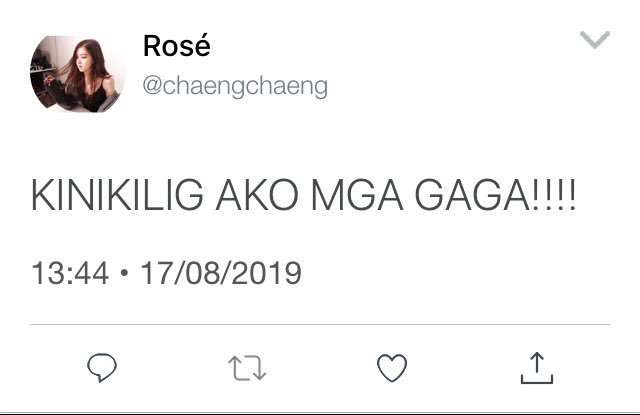Click the 13:44 time stamp
Screen dimensions: 640x415
click(70, 273)
